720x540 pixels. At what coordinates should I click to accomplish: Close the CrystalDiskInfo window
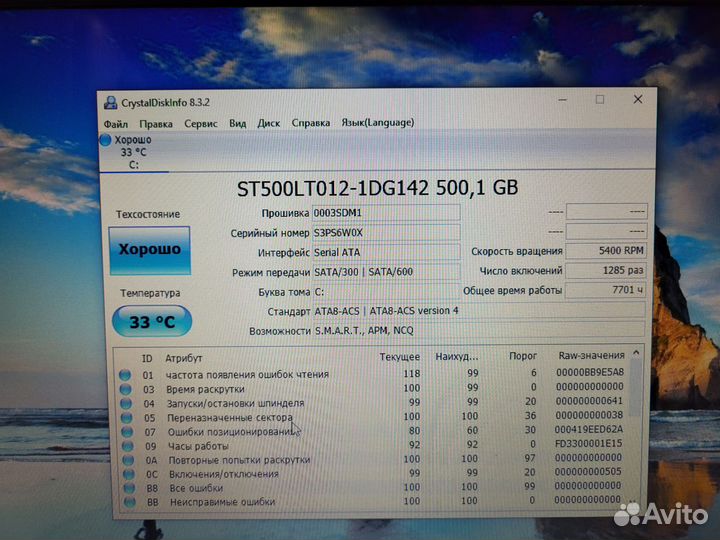638,99
